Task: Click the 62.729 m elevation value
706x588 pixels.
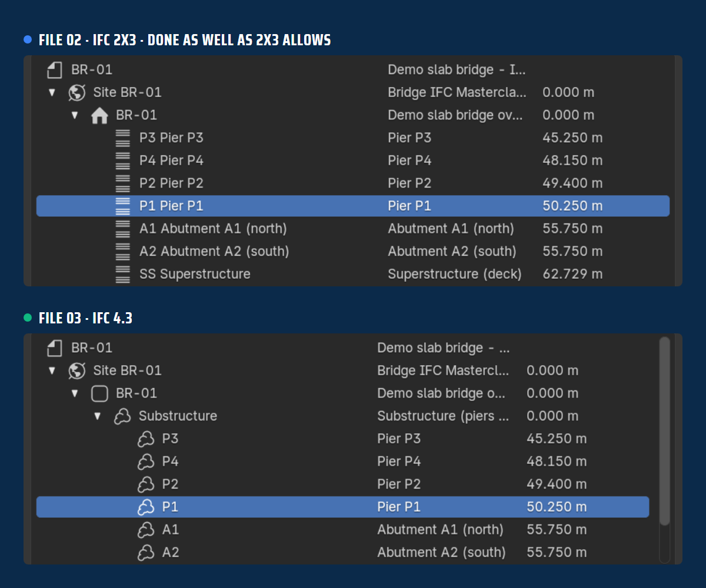Action: [x=572, y=275]
